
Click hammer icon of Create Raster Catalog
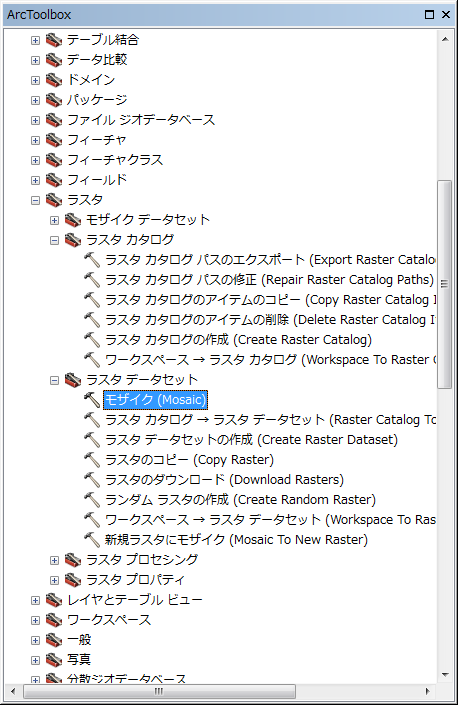click(92, 340)
